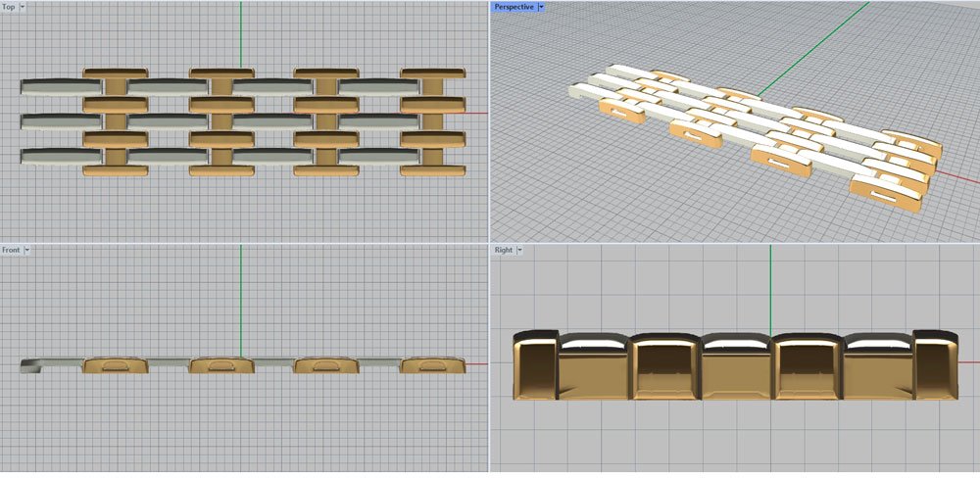This screenshot has width=980, height=478.
Task: Open the Front viewport dropdown arrow
Action: [26, 250]
